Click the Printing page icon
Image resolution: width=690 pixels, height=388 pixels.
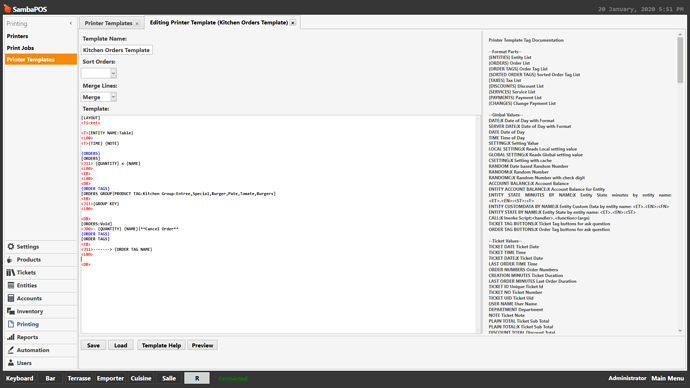click(x=11, y=324)
